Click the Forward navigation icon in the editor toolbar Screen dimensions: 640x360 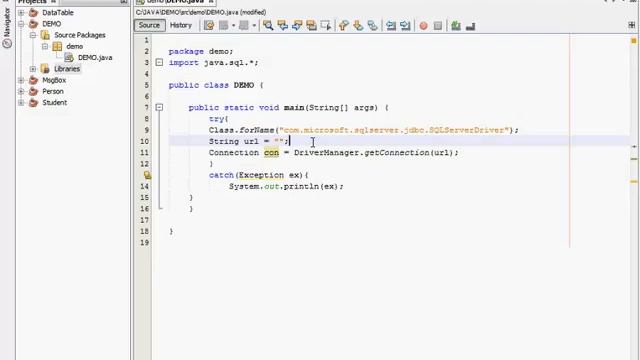click(244, 26)
